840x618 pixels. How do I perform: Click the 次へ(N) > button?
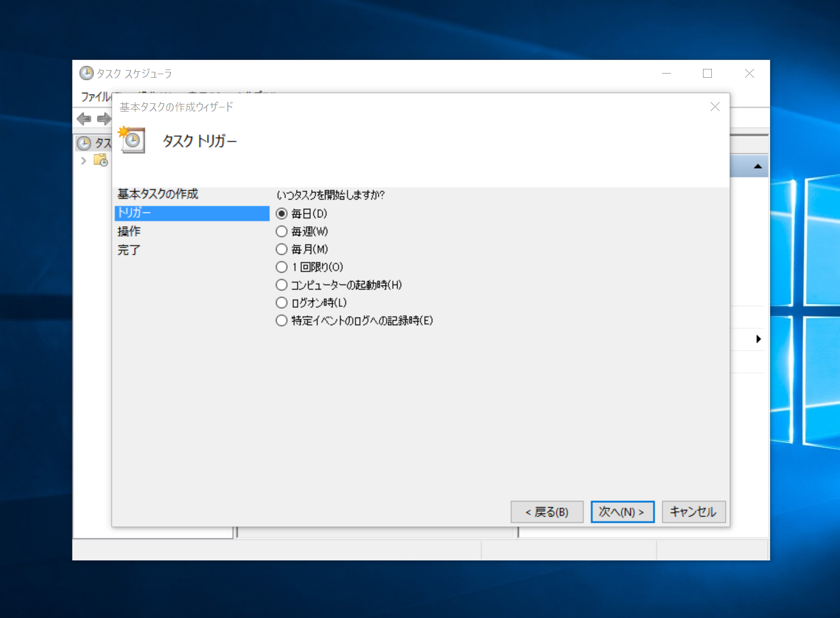(622, 512)
